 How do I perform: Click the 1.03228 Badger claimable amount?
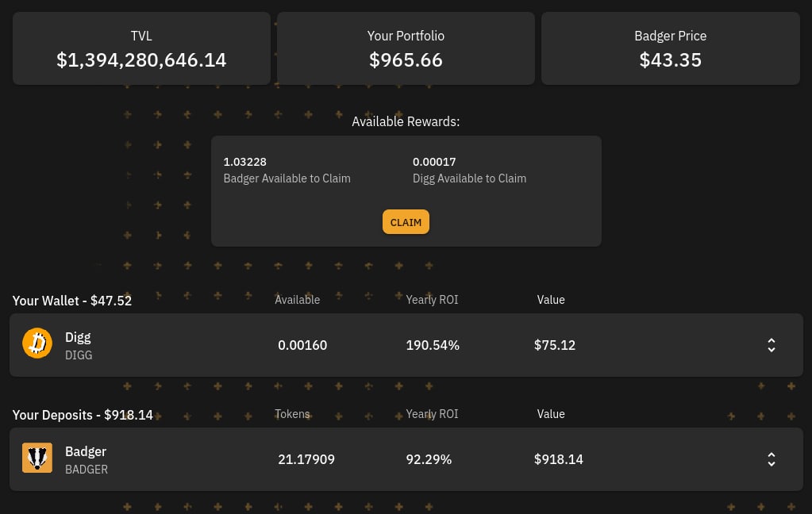coord(244,162)
